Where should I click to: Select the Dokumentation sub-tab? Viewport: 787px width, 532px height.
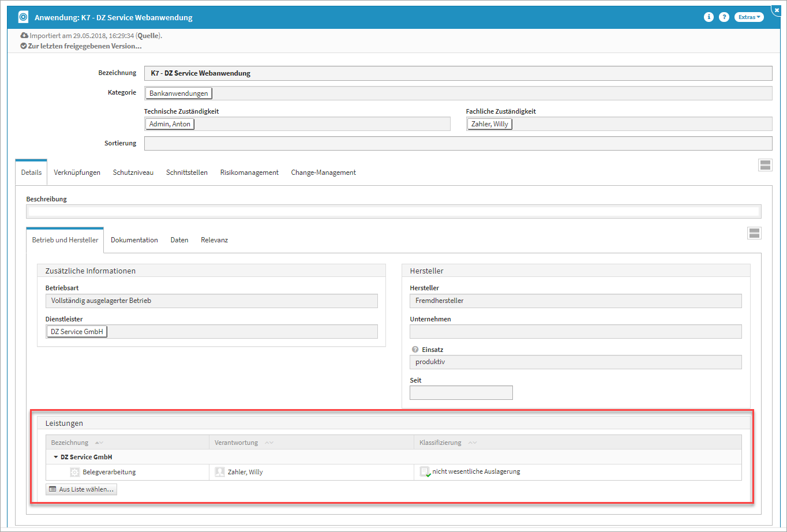pos(134,240)
